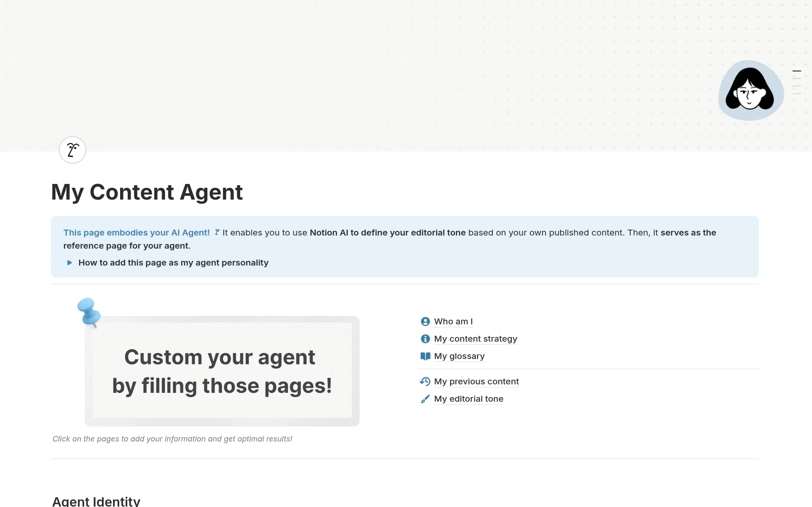Screen dimensions: 812x507
Task: Click the disclosure triangle inside the callout
Action: [x=69, y=263]
